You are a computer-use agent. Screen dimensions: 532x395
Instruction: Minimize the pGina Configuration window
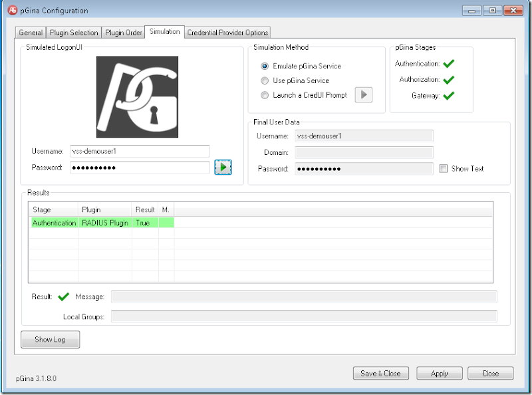(471, 11)
